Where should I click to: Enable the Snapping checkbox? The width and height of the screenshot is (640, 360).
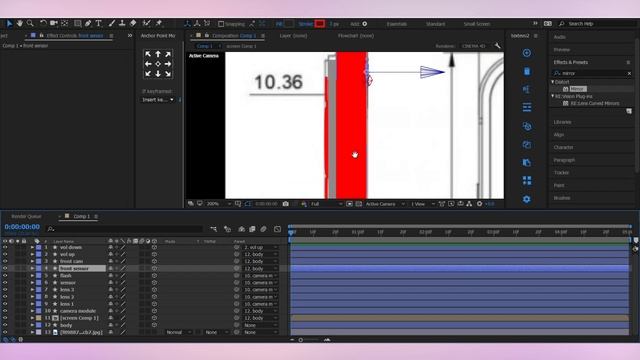[221, 24]
